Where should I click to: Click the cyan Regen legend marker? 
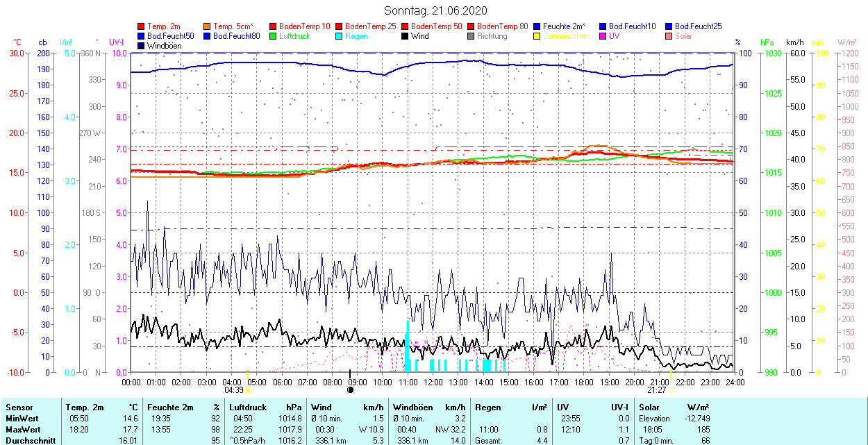[x=340, y=36]
